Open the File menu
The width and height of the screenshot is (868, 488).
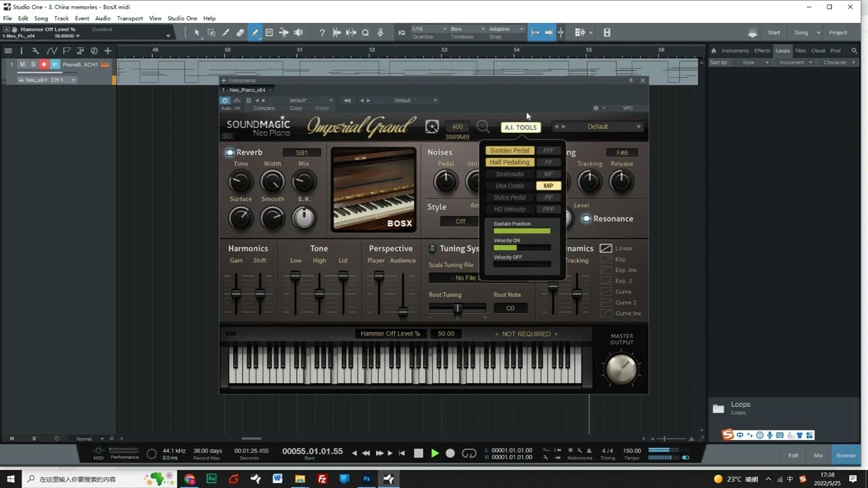7,18
